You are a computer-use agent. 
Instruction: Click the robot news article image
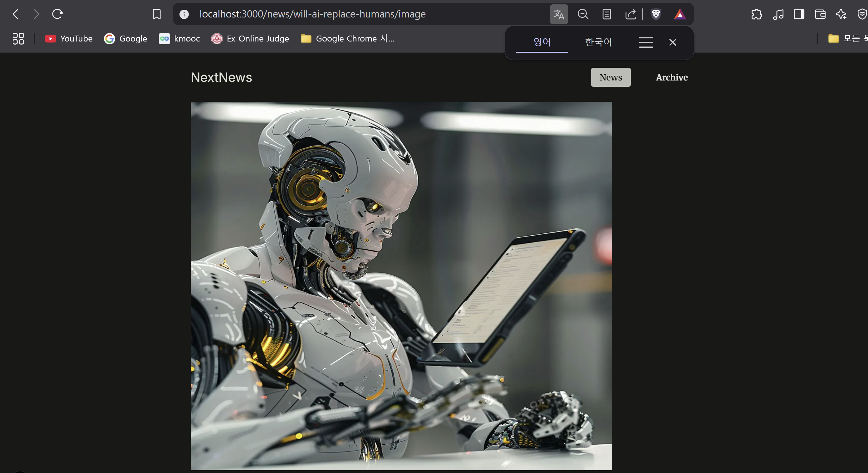pyautogui.click(x=401, y=286)
